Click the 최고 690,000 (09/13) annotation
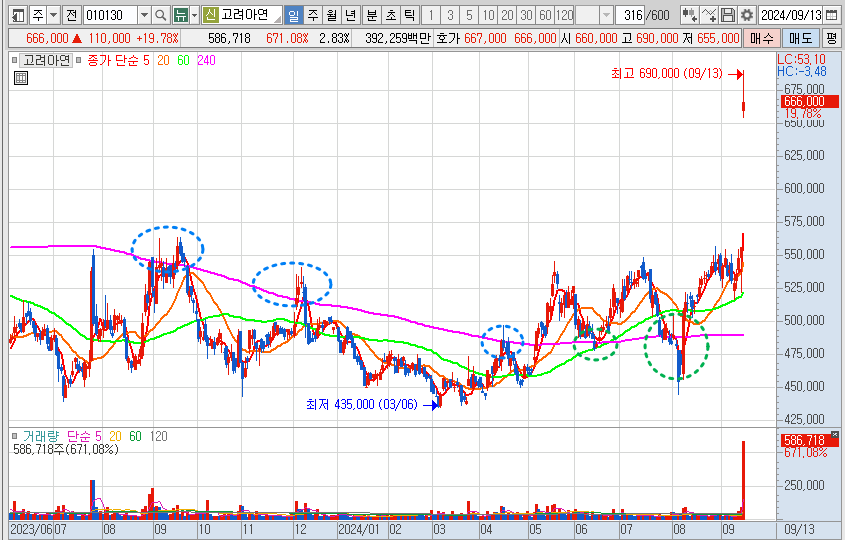 tap(667, 73)
